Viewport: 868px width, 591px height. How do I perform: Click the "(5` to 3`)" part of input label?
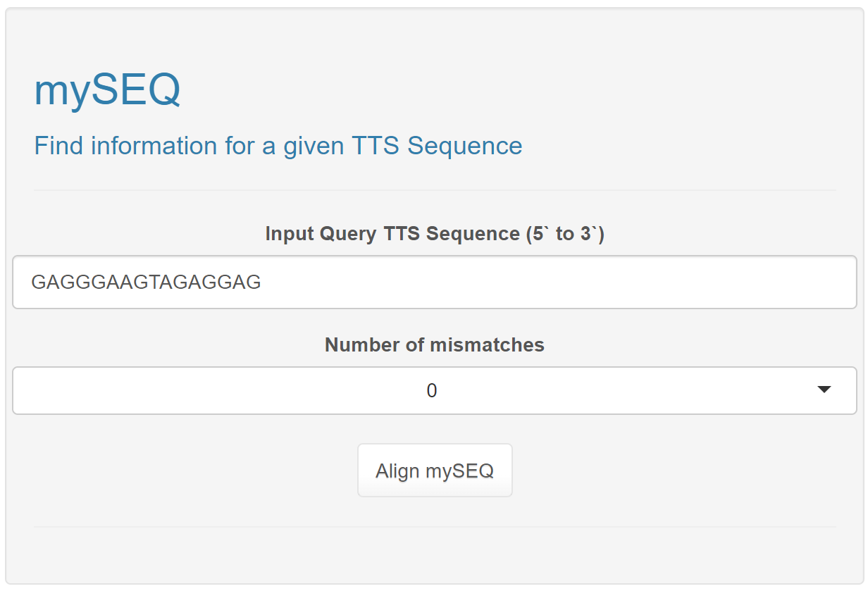click(566, 234)
